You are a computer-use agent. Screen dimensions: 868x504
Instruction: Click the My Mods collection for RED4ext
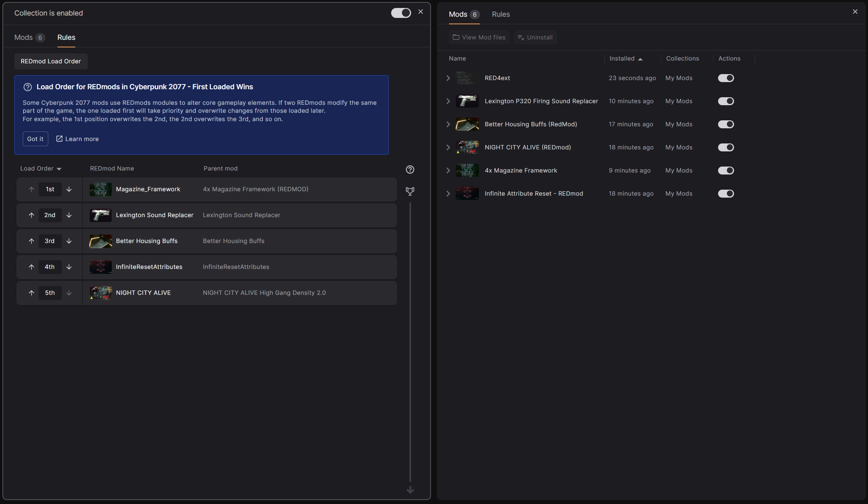pos(679,78)
